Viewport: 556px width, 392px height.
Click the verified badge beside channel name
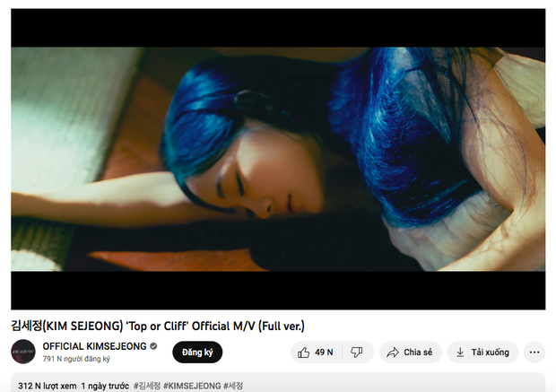click(x=153, y=346)
